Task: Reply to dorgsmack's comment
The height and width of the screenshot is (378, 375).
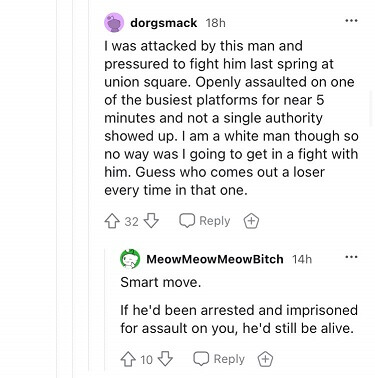Action: coord(205,221)
